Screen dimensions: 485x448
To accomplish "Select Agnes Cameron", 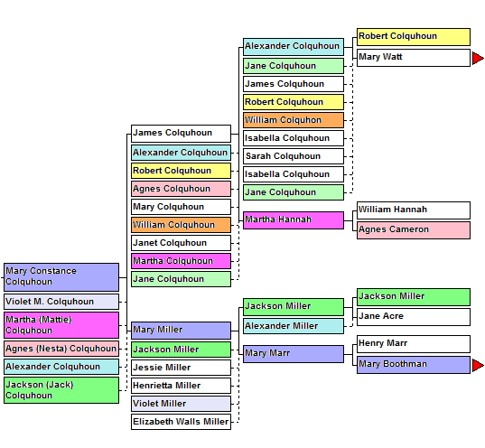I will 414,230.
